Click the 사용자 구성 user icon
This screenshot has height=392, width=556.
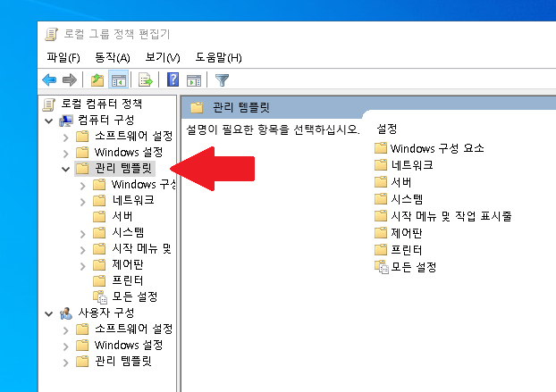pyautogui.click(x=66, y=313)
